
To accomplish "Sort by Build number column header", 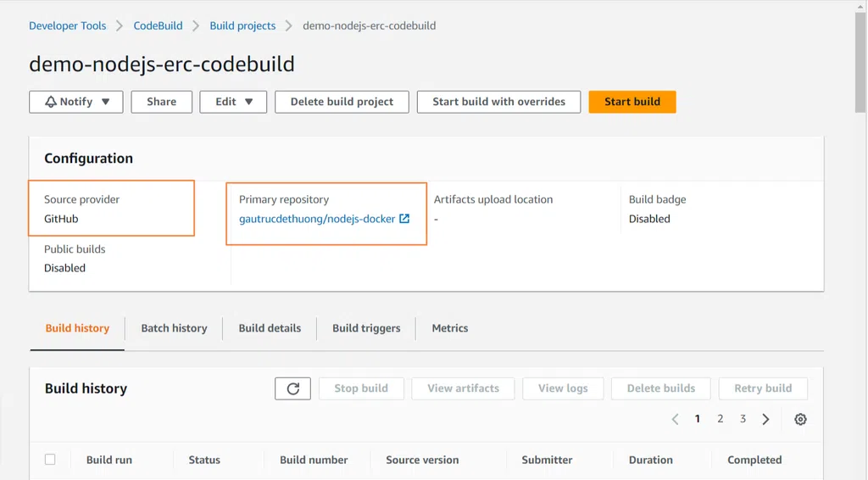I will coord(314,460).
